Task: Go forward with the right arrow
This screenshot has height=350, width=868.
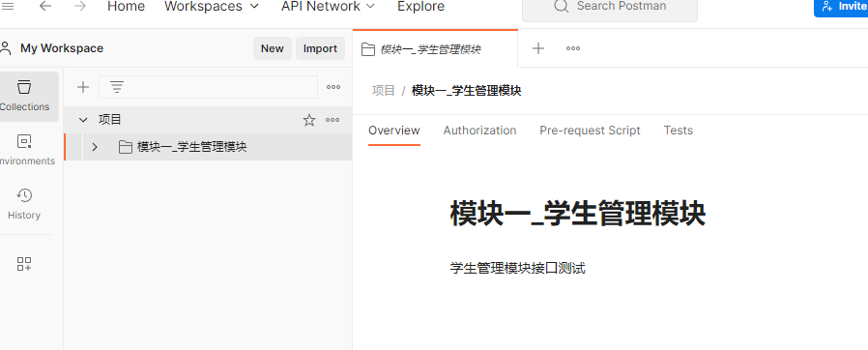Action: pos(79,7)
